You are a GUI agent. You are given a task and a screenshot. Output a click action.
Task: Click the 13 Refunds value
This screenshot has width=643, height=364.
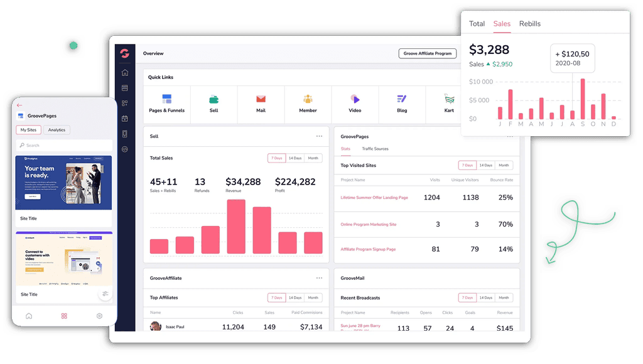pyautogui.click(x=200, y=181)
